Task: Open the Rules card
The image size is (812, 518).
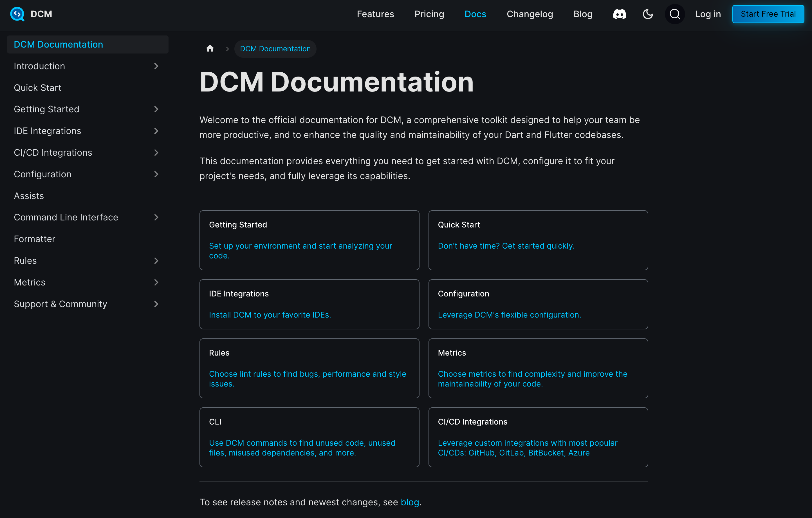Action: click(x=309, y=368)
